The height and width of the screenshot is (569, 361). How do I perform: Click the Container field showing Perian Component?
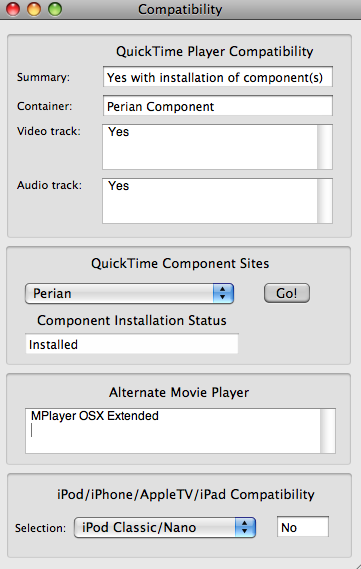(218, 106)
